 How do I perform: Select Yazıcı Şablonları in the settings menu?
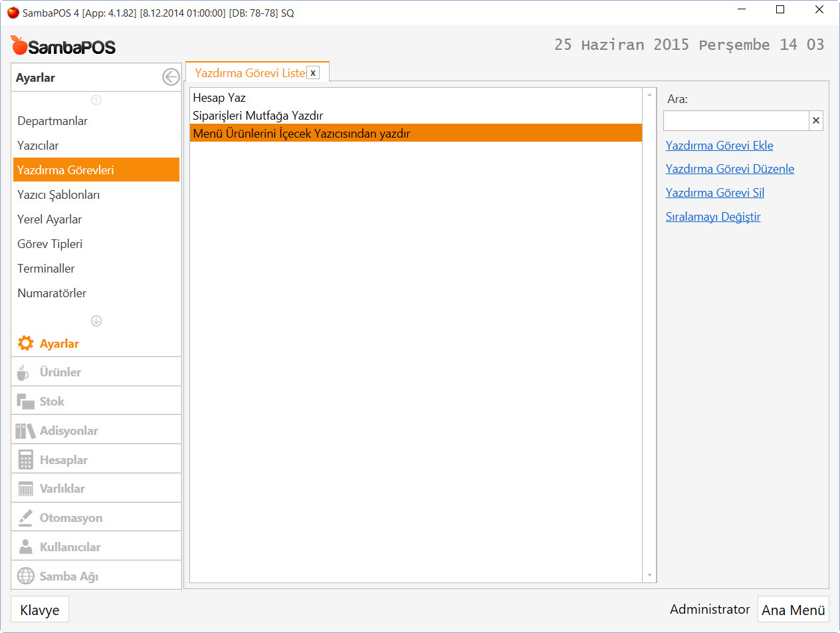58,195
